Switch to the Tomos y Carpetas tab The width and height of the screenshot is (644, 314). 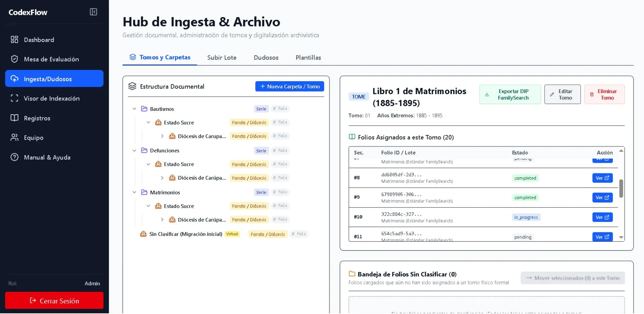tap(160, 57)
